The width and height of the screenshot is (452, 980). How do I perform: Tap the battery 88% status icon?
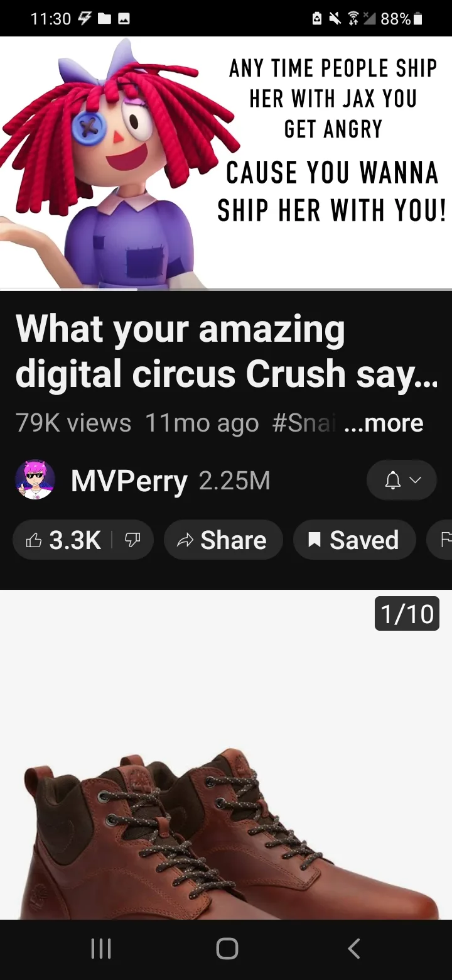tap(402, 19)
